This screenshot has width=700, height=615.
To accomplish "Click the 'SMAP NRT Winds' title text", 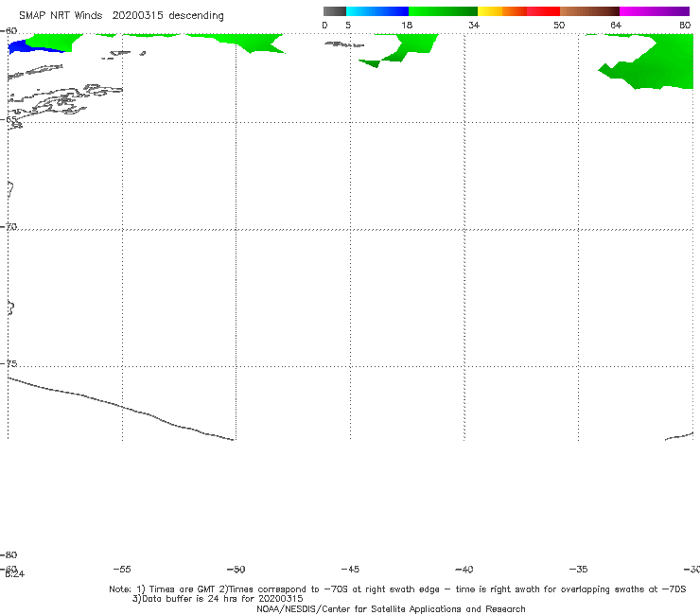I will 61,16.
